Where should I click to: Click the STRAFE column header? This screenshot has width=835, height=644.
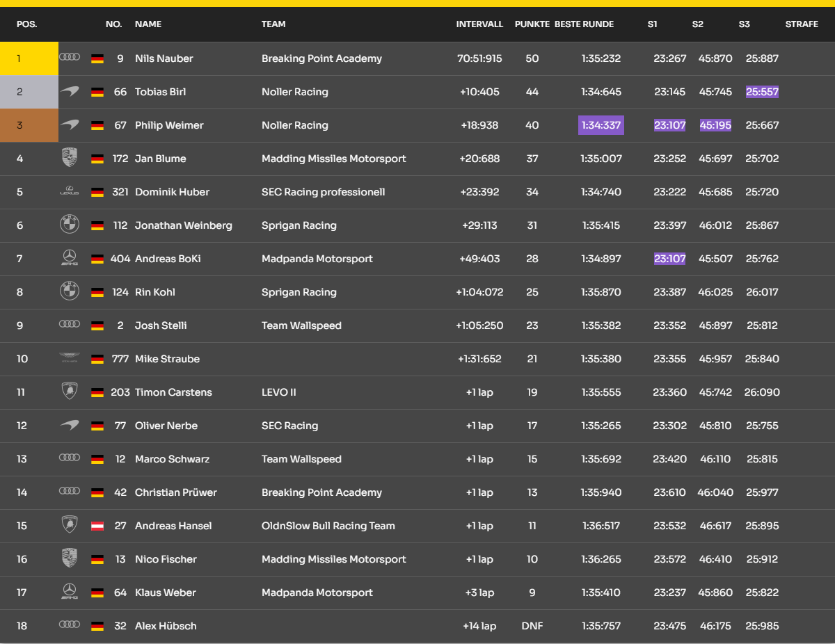coord(802,24)
